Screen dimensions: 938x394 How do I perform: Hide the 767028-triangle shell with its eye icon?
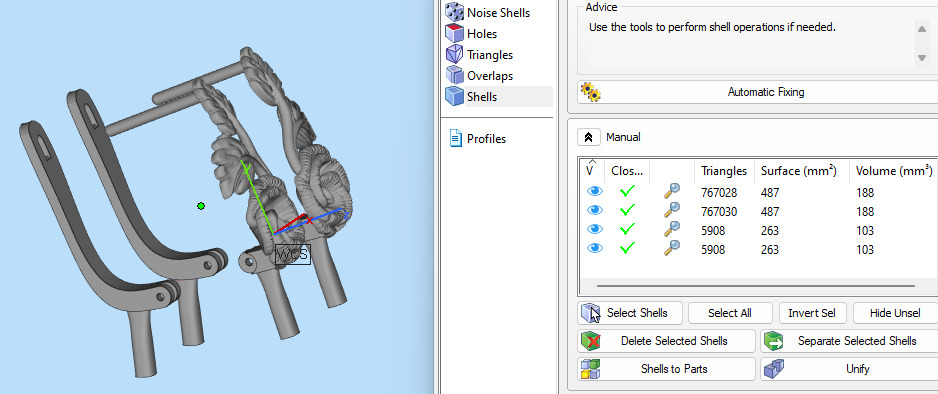point(595,192)
